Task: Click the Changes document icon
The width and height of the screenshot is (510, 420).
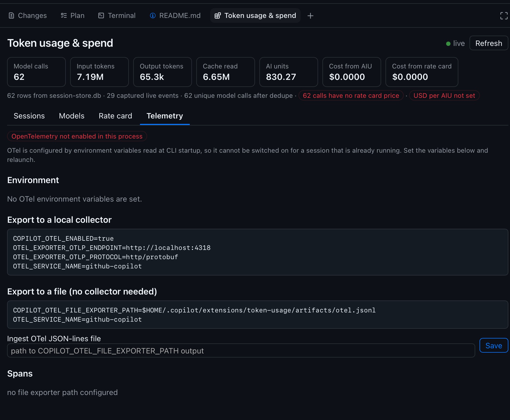Action: coord(11,15)
